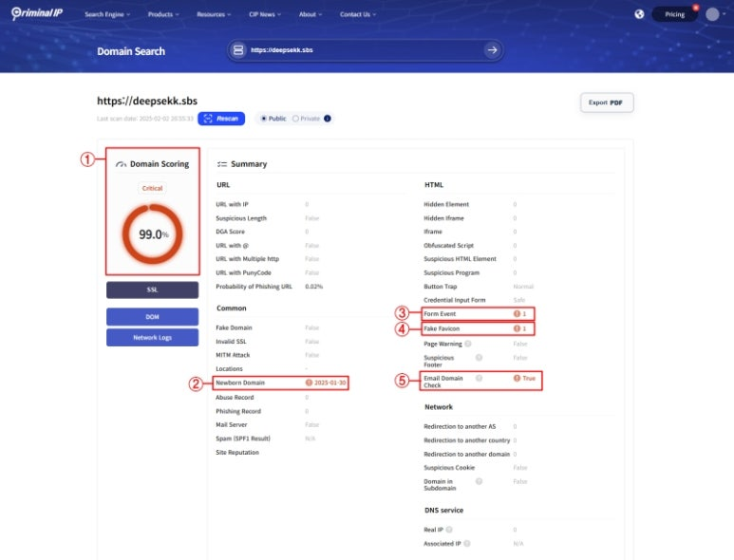Screen dimensions: 734x560
Task: Click the Criminal IP logo
Action: 37,13
